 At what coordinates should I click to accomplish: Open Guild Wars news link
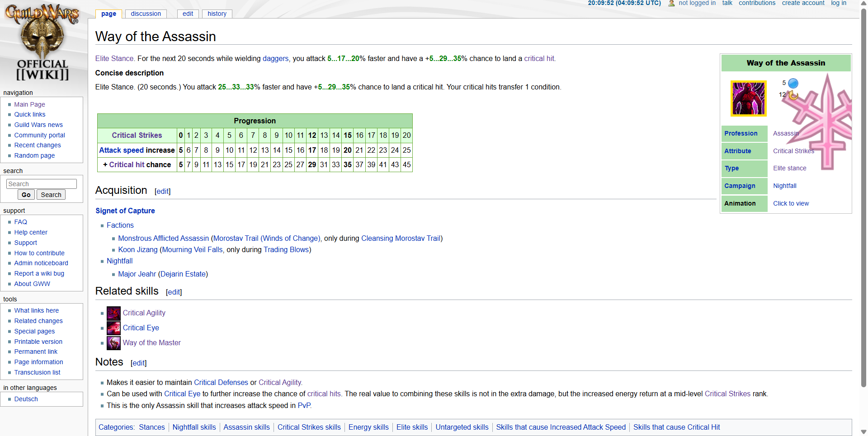click(x=38, y=125)
